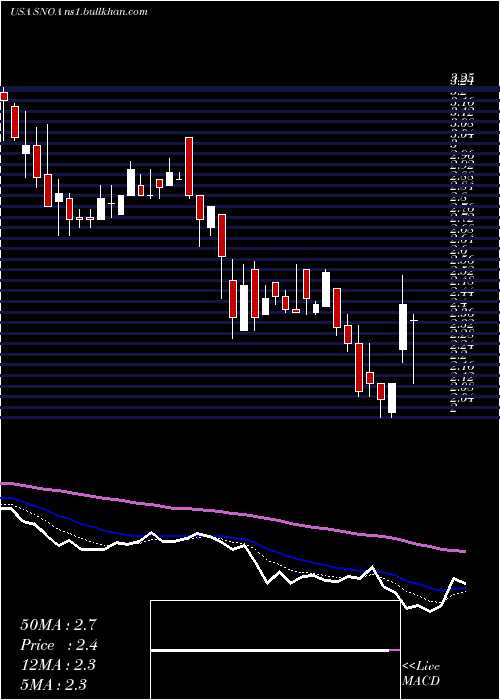Click the white MACD line in the box

tap(270, 651)
